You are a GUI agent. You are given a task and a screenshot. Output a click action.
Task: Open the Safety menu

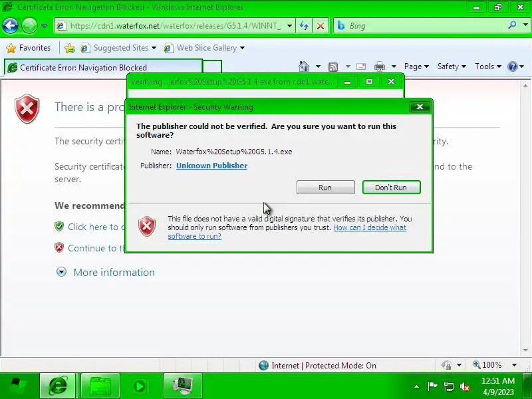click(452, 66)
